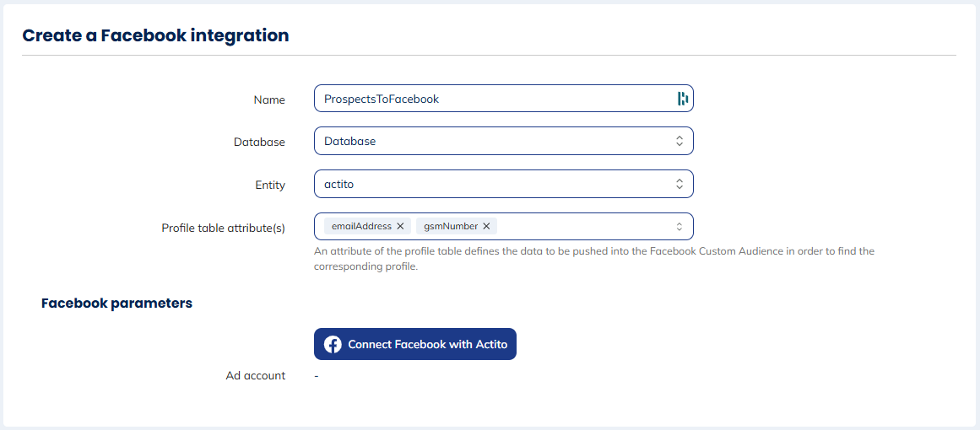Remove the gsmNumber attribute tag
980x430 pixels.
pyautogui.click(x=486, y=226)
